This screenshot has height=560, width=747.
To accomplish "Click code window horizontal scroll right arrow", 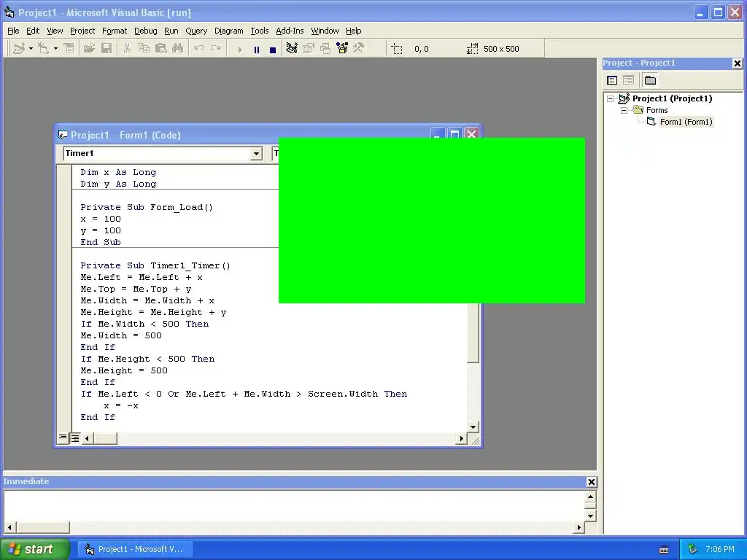I will (x=461, y=438).
